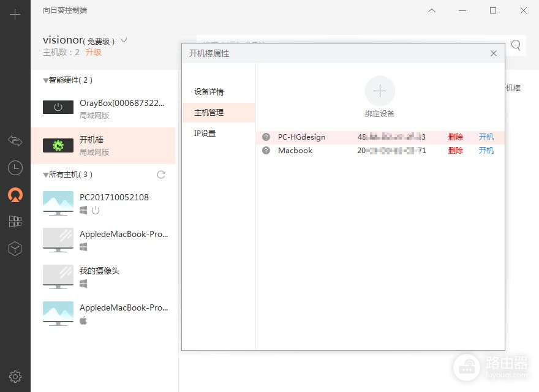
Task: Refresh the 所有主机 host list
Action: pyautogui.click(x=161, y=175)
